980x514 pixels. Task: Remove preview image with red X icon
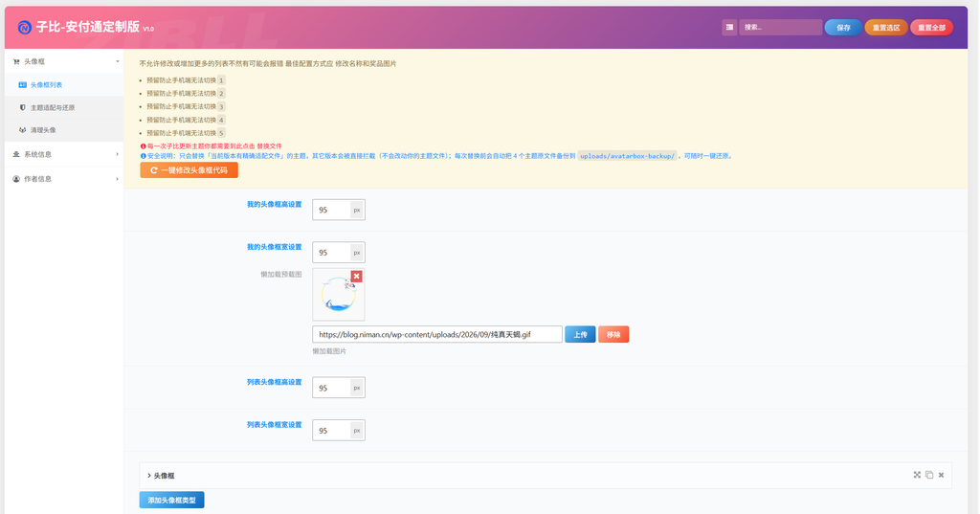tap(356, 277)
